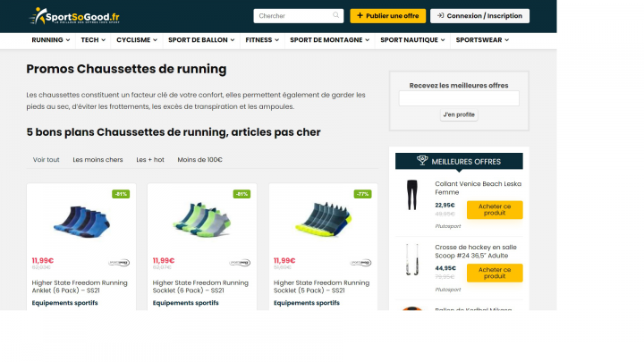Click the 11,99€ price on Socklet 5 Pack card

coord(284,261)
